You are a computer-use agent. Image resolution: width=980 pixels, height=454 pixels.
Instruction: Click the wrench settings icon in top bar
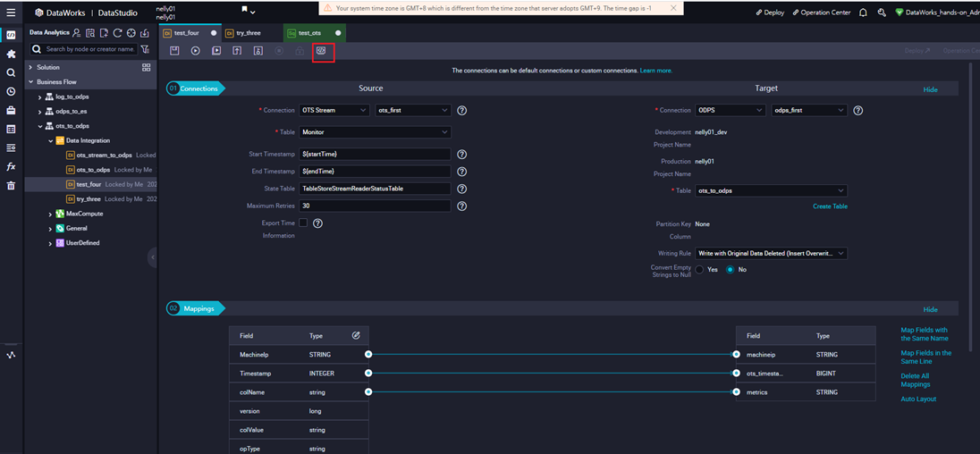point(882,12)
